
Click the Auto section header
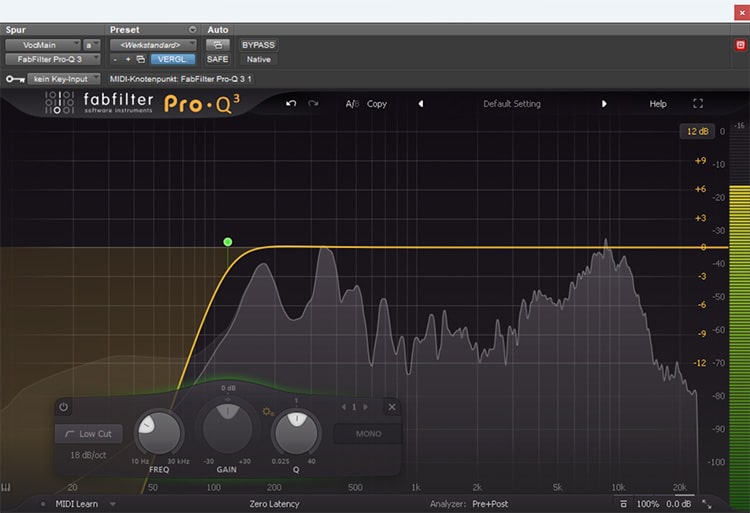(218, 30)
